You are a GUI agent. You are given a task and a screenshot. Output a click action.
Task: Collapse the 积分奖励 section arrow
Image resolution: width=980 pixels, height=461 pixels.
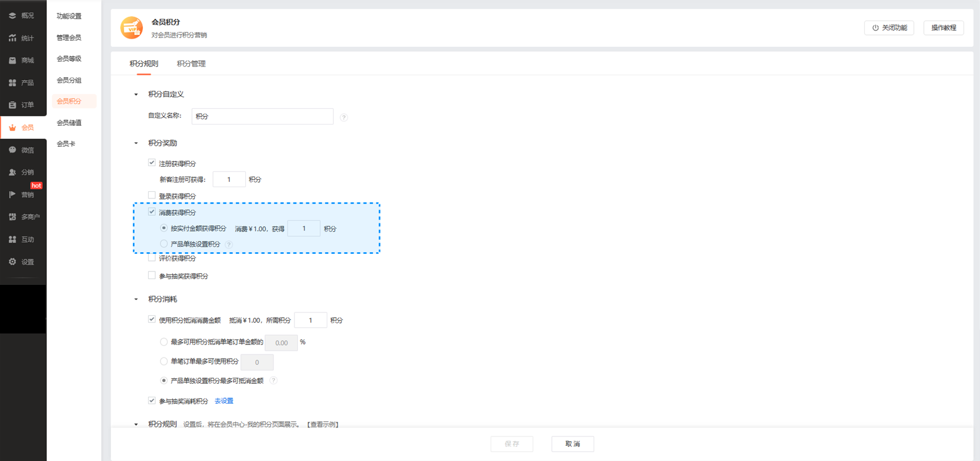tap(136, 143)
